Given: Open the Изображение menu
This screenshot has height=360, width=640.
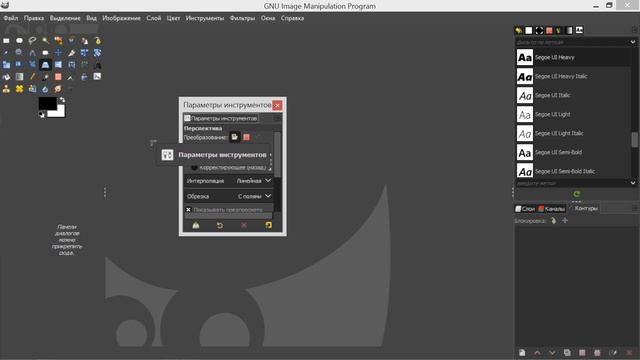Looking at the screenshot, I should coord(121,18).
